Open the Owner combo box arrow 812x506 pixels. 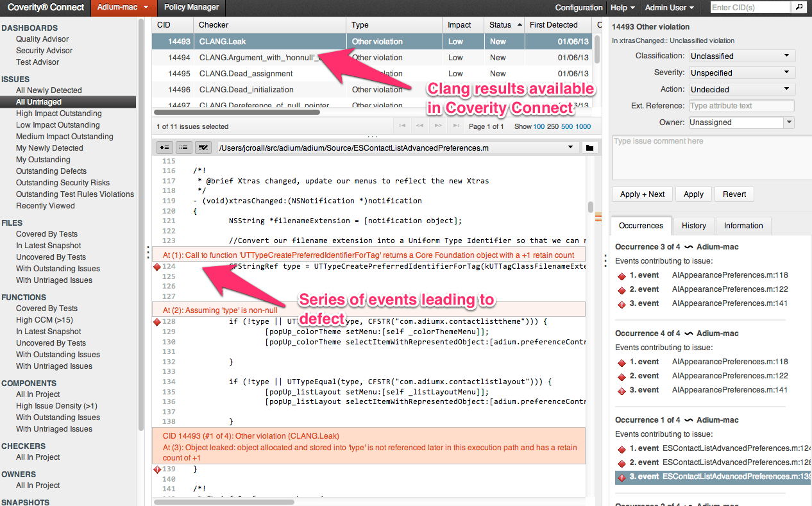789,122
